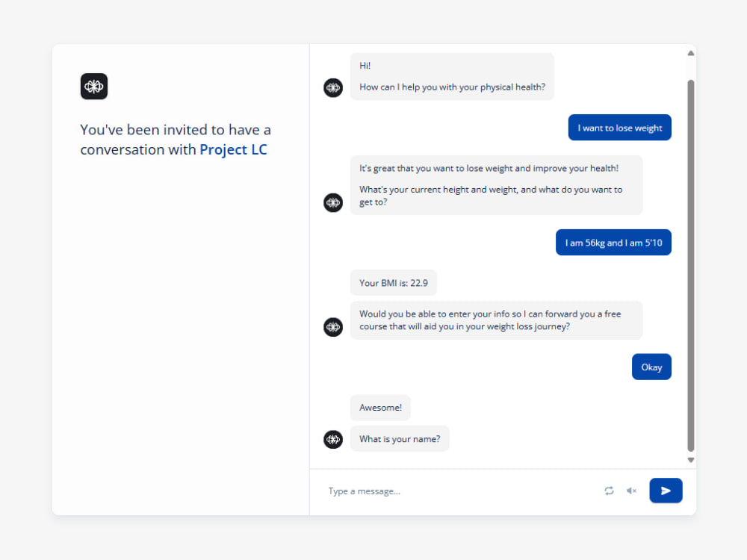Click the 'I am 56kg and I am 5'10' bubble
Viewport: 747px width, 560px height.
click(613, 243)
